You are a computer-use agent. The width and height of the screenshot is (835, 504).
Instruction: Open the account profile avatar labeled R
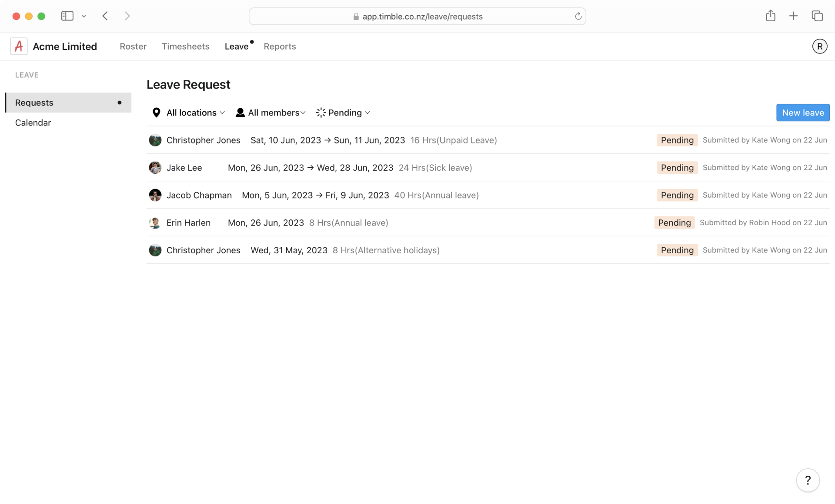(x=820, y=46)
